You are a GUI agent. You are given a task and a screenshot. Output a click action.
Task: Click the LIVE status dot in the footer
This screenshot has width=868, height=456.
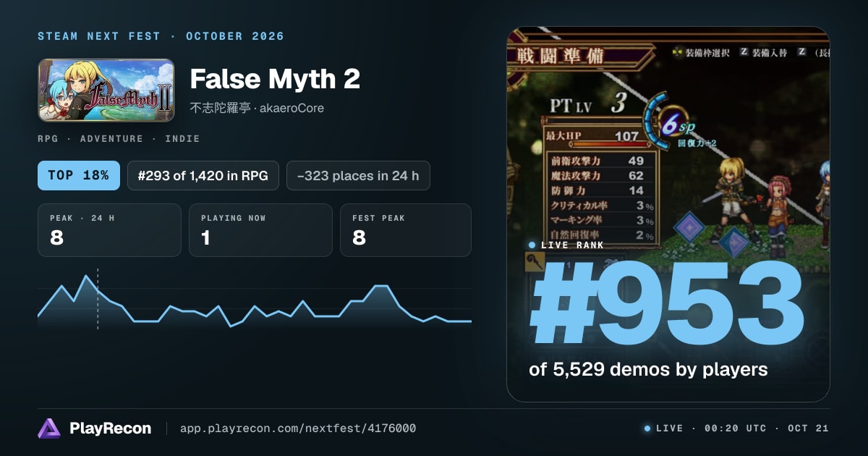(647, 428)
